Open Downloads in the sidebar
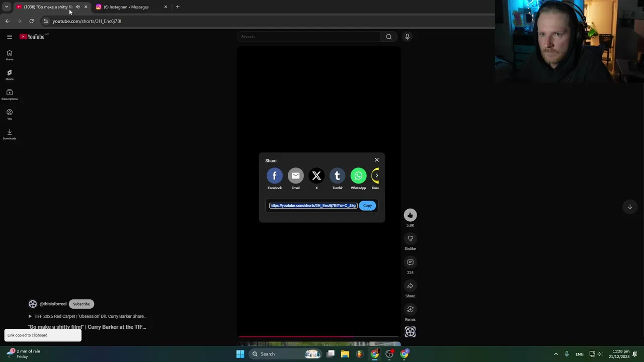 coord(10,134)
